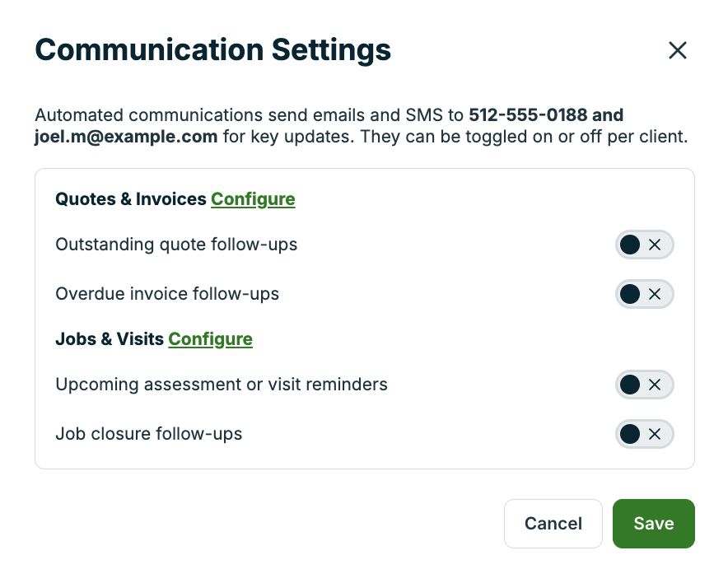Click the 'Overdue invoice follow-ups' label text
Viewport: 728px width, 583px height.
coord(167,294)
